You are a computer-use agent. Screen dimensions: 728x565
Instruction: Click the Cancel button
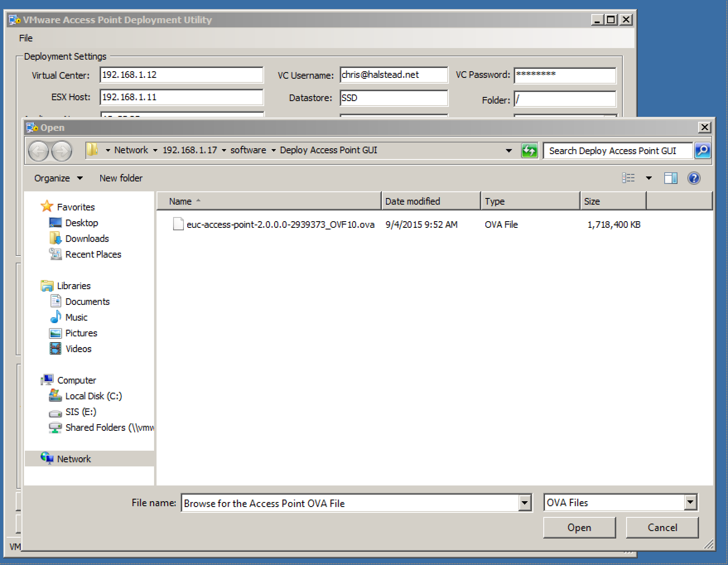pyautogui.click(x=662, y=527)
